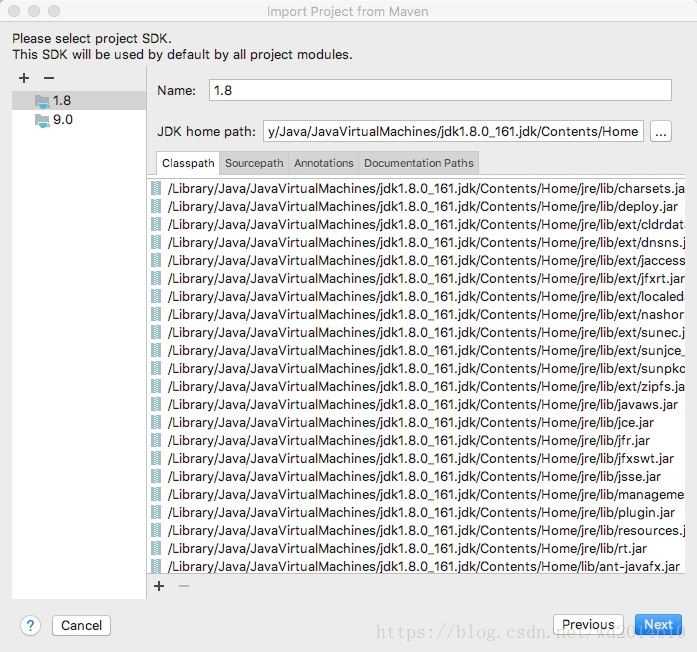Go back with Previous button
Image resolution: width=697 pixels, height=652 pixels.
[x=588, y=624]
